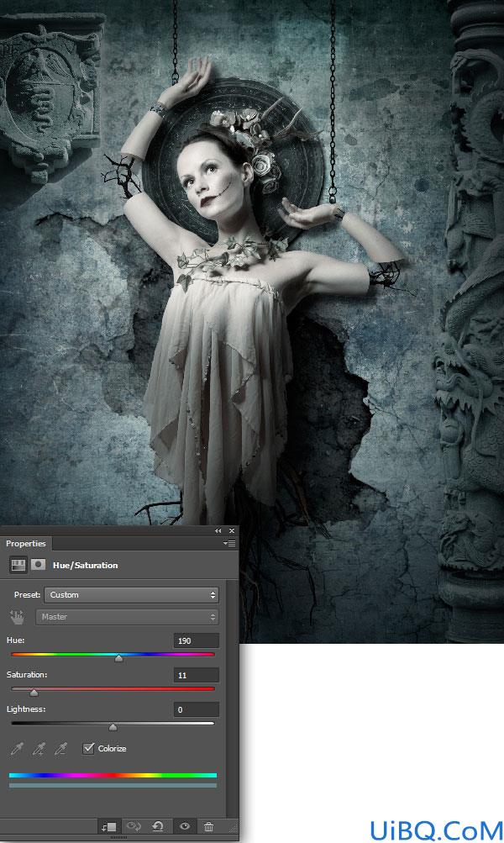The height and width of the screenshot is (843, 504).
Task: Clip adjustment to layer below icon
Action: pos(109,826)
